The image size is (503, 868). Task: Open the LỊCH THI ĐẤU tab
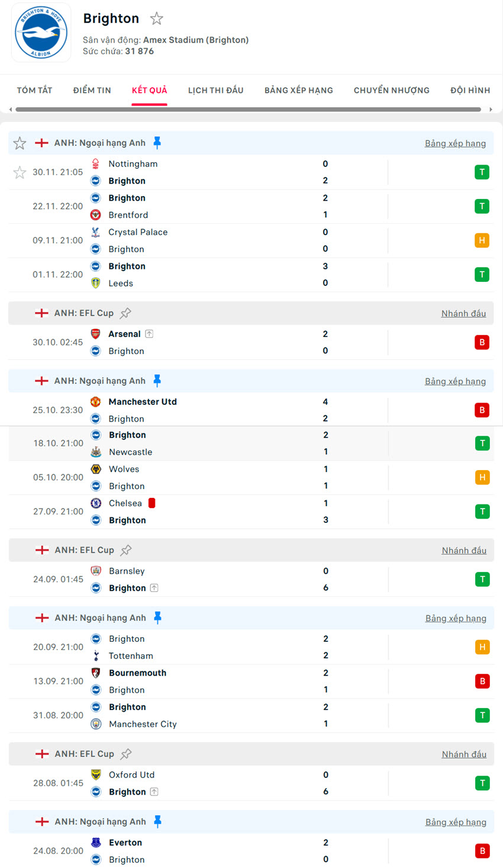pyautogui.click(x=215, y=91)
